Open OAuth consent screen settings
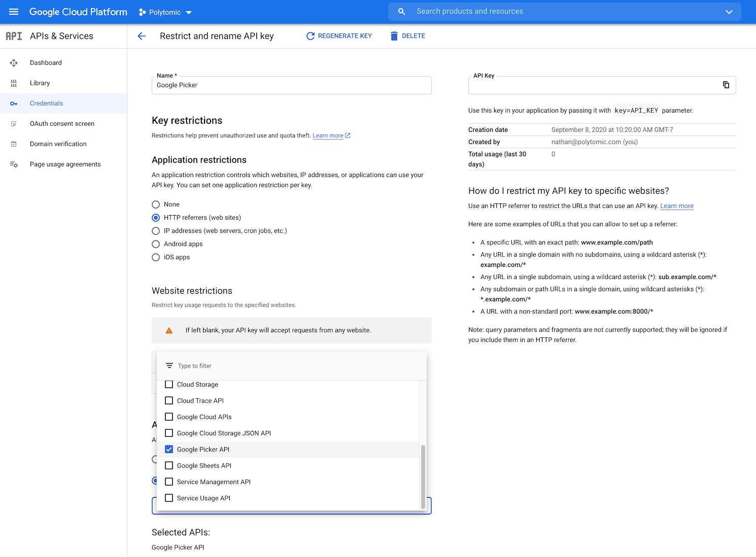The width and height of the screenshot is (756, 557). [63, 124]
